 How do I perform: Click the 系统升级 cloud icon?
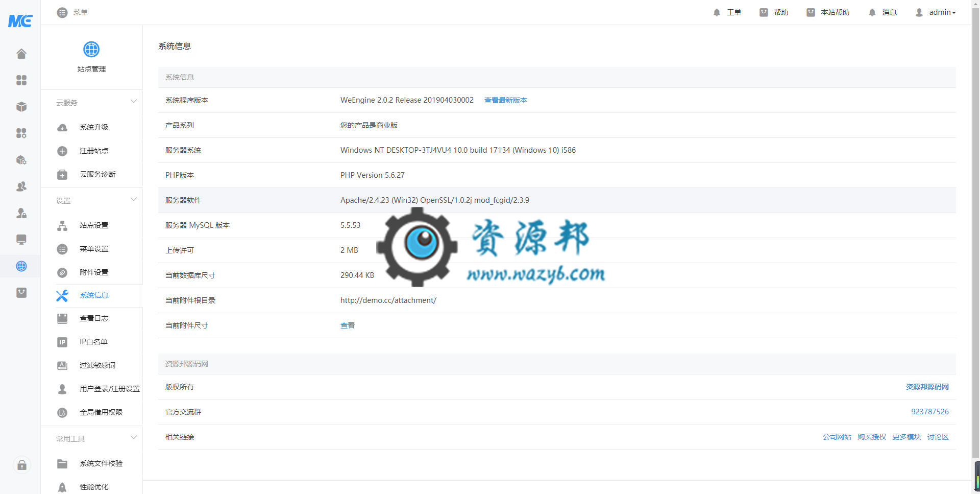[62, 128]
